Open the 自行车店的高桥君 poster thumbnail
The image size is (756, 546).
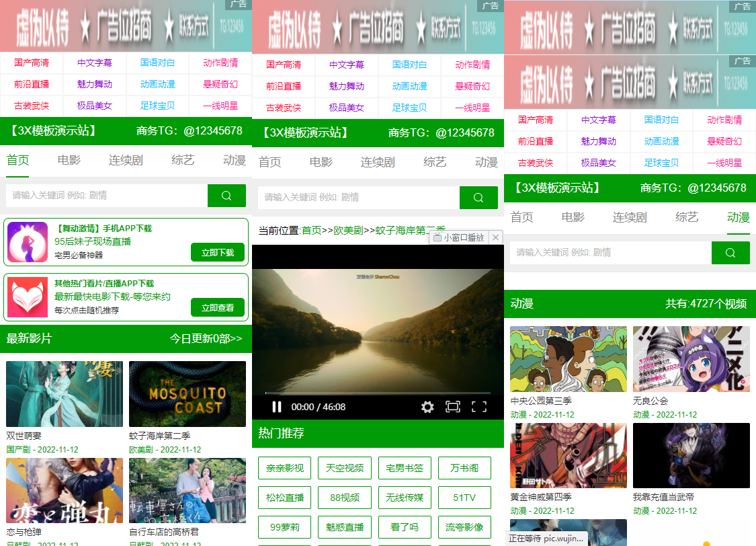[x=187, y=491]
